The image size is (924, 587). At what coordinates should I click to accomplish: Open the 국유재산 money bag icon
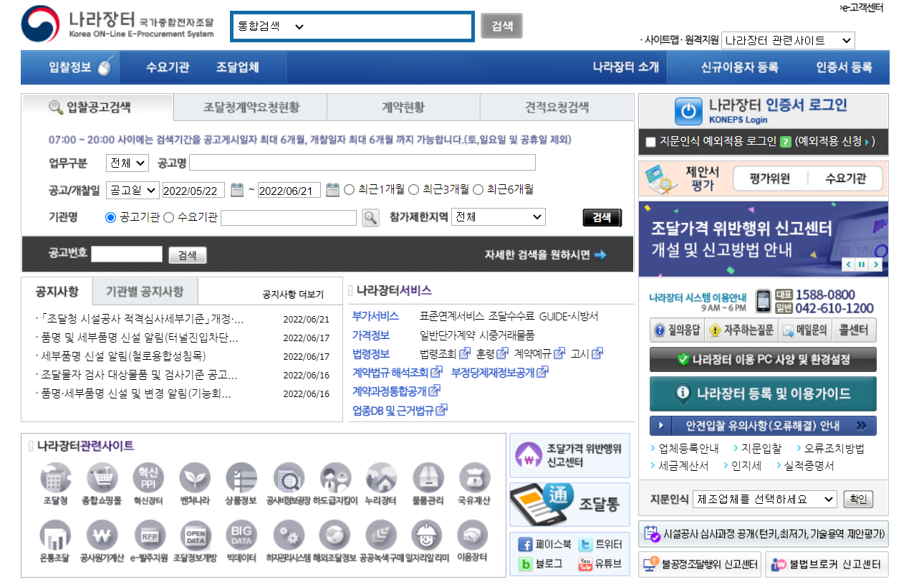[474, 477]
